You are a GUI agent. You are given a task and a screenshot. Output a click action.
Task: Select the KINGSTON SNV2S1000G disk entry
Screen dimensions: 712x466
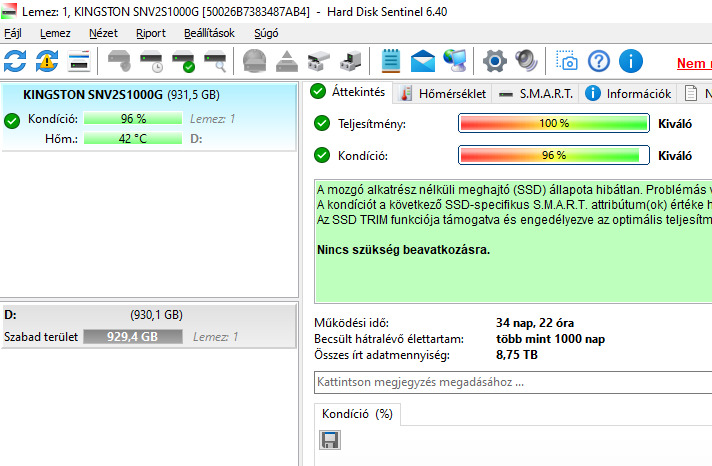point(149,117)
